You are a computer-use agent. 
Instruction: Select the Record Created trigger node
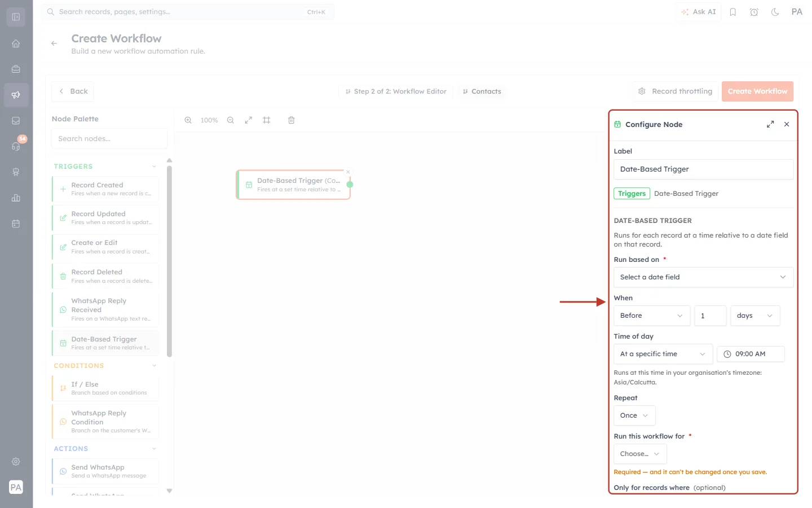[x=105, y=189]
